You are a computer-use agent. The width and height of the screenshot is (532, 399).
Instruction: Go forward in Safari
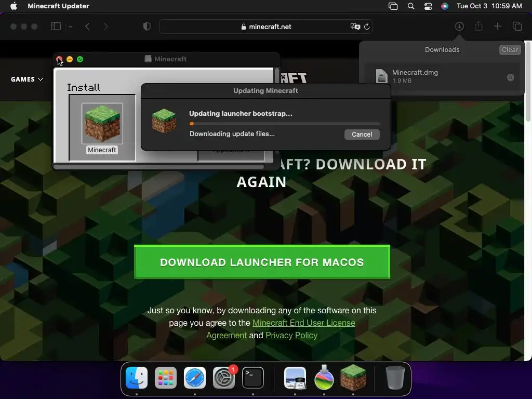[x=106, y=26]
